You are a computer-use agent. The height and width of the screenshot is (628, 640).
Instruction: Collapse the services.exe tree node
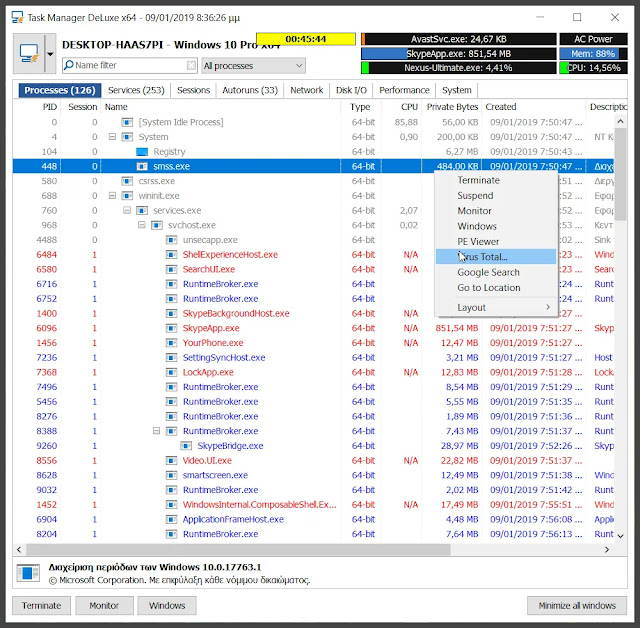[127, 210]
